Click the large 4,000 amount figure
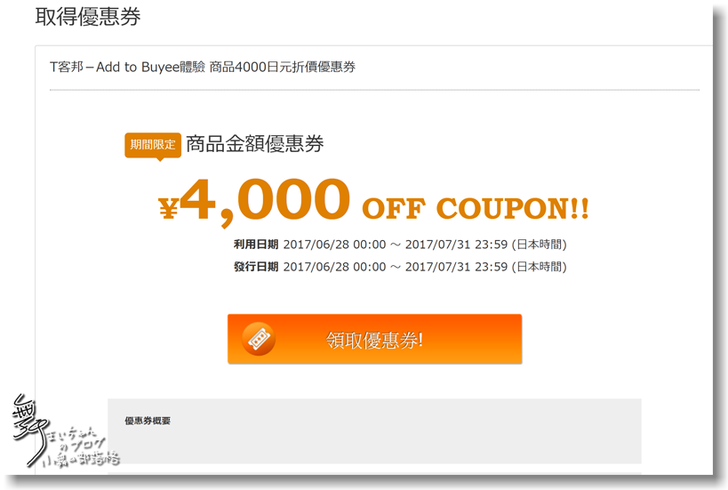728x490 pixels. [265, 201]
